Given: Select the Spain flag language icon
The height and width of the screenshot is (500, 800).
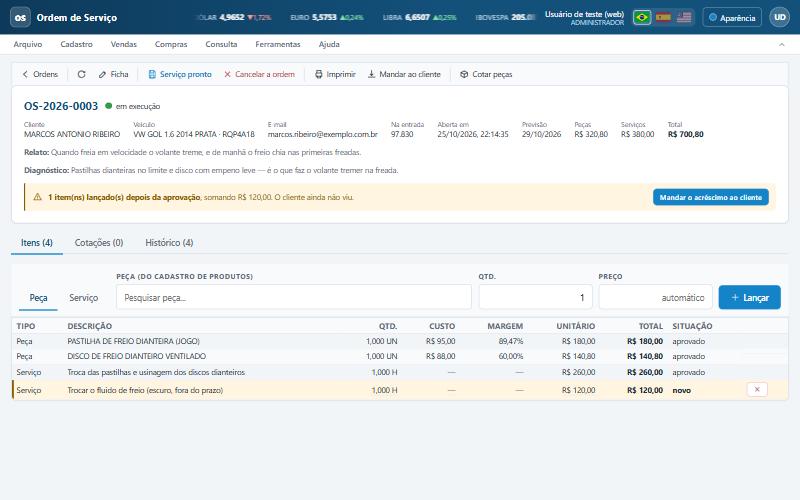Looking at the screenshot, I should click(x=663, y=17).
